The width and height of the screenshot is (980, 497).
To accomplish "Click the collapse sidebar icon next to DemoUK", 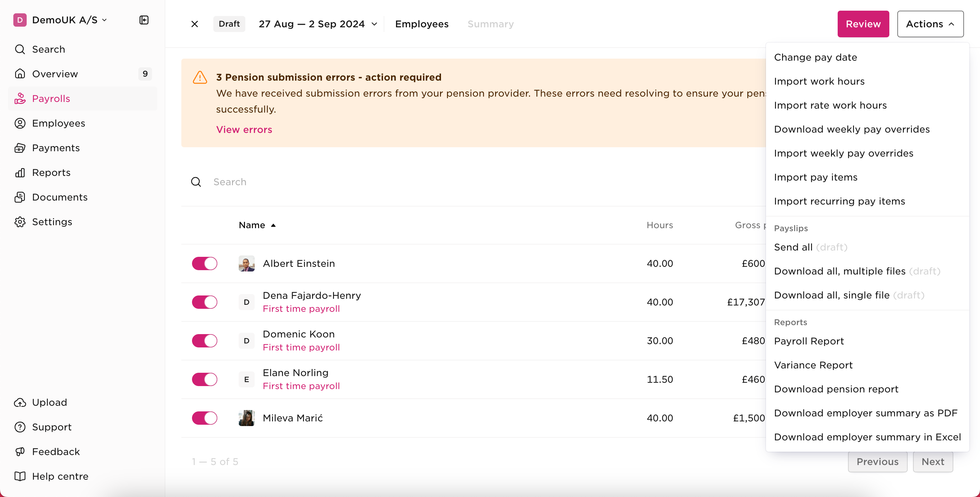I will pos(144,20).
